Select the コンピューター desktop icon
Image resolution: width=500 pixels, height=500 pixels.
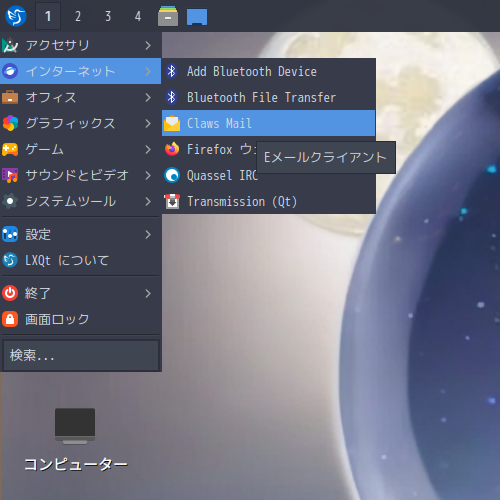[75, 426]
